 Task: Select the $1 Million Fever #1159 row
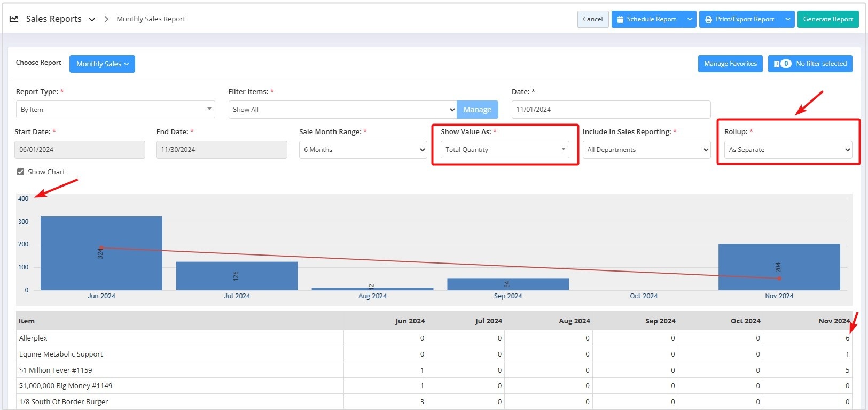[434, 370]
